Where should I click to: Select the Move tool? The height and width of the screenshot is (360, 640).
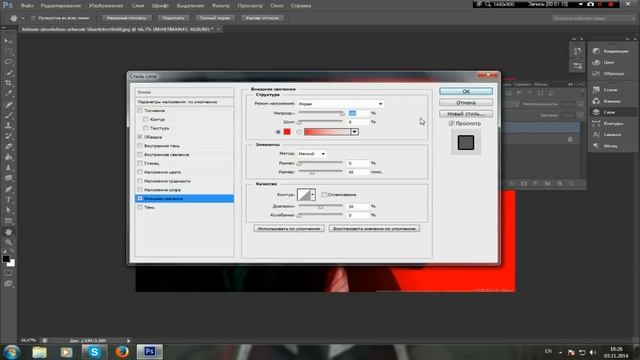point(9,41)
